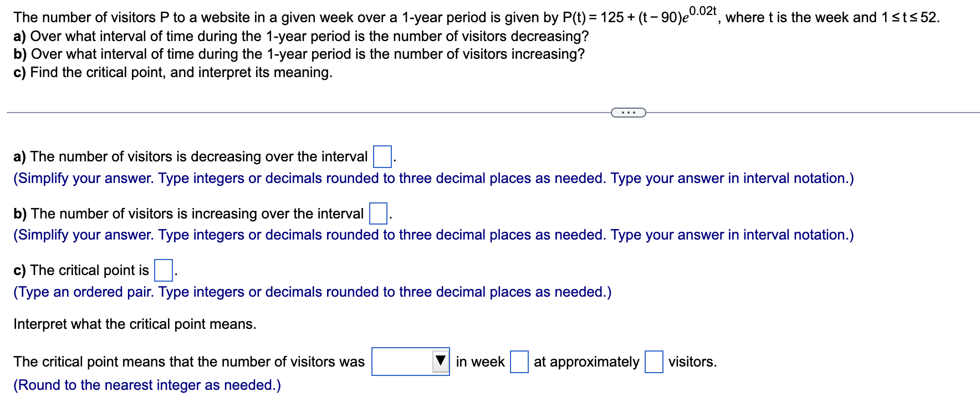Click the blue hint text under part a

pyautogui.click(x=432, y=178)
